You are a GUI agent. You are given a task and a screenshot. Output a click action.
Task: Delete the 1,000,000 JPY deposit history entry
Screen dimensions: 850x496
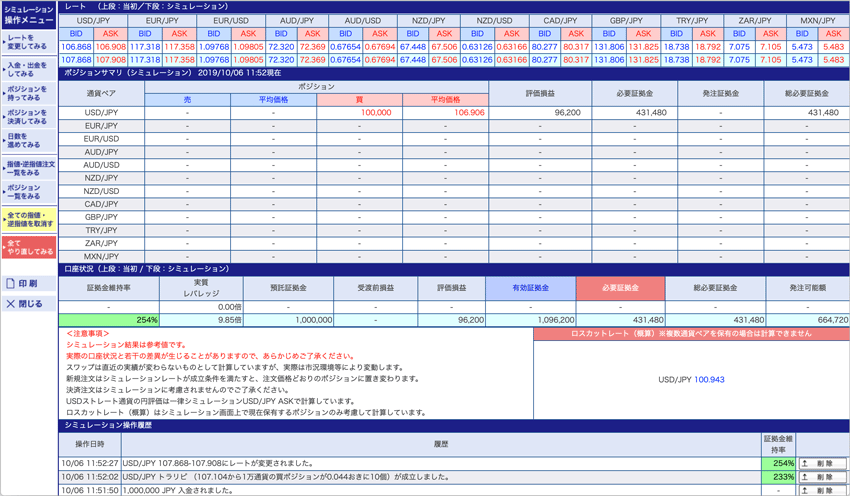pyautogui.click(x=822, y=491)
